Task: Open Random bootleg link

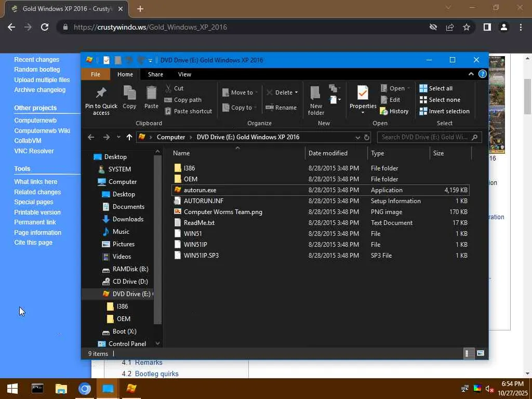Action: [x=37, y=70]
